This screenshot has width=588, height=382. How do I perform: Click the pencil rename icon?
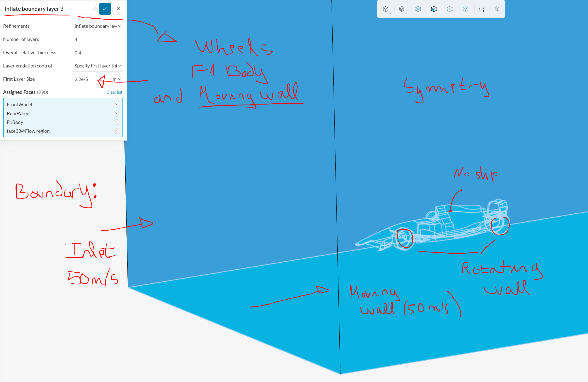[x=95, y=9]
